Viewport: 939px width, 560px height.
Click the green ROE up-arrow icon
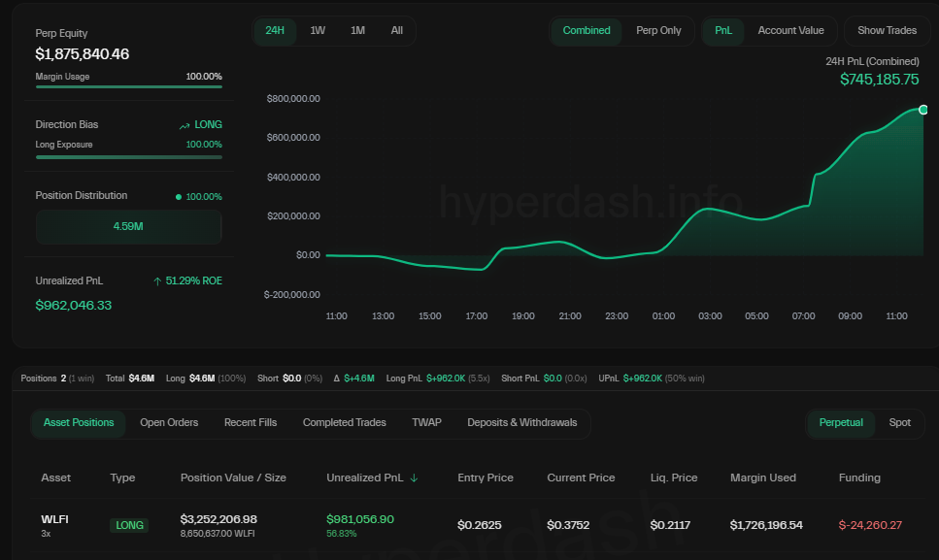tap(157, 281)
